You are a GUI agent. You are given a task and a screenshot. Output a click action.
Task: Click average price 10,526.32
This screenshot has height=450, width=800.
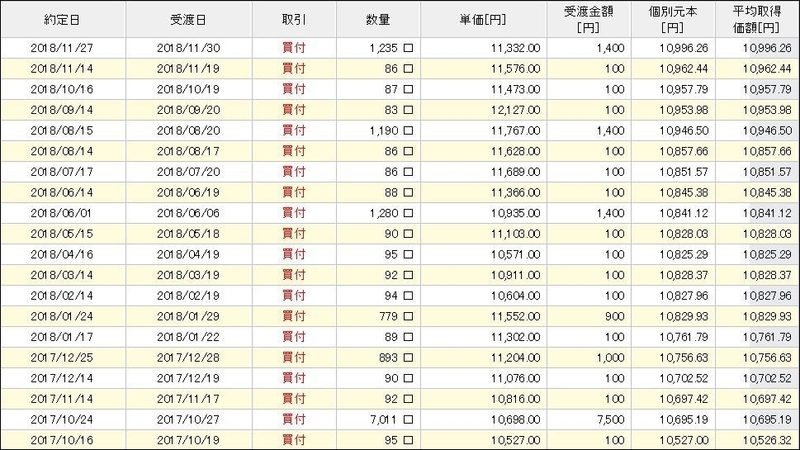(x=767, y=440)
